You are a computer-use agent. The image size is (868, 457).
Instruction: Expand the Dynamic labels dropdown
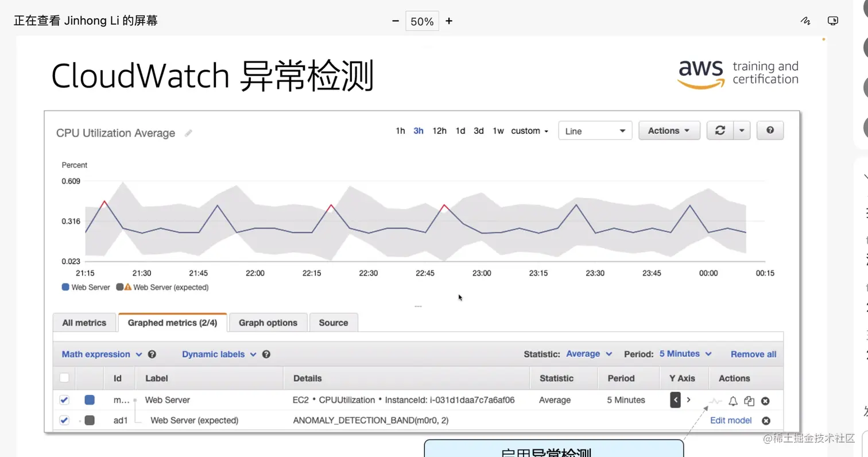(219, 354)
